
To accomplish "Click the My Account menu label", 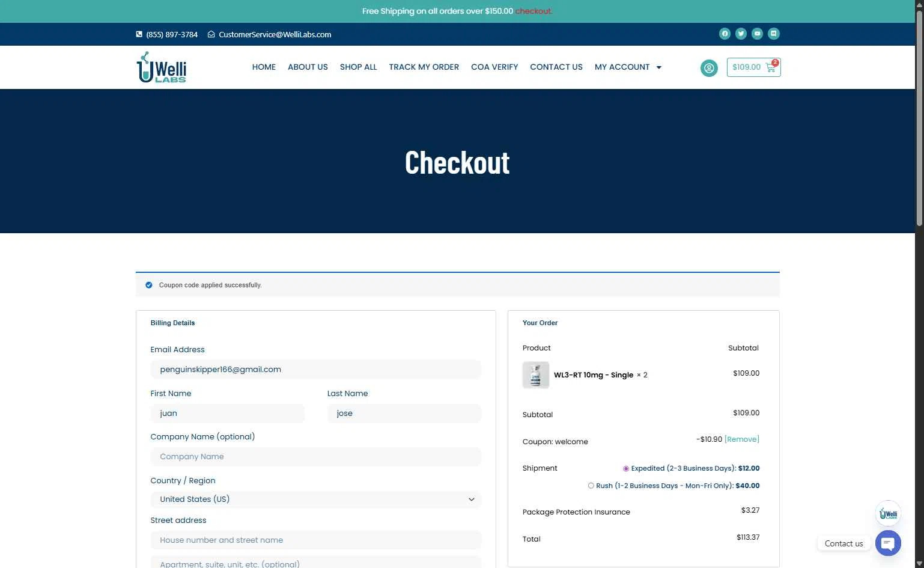I will coord(622,67).
